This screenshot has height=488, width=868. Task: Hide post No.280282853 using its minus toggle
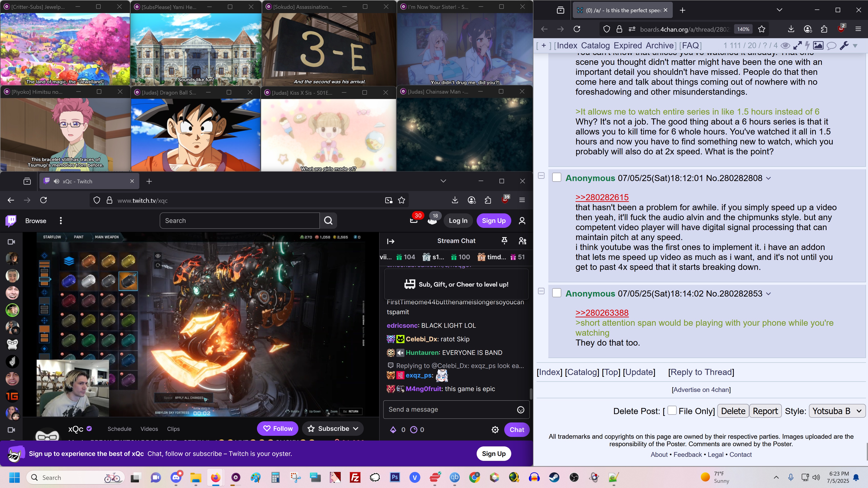pos(541,291)
